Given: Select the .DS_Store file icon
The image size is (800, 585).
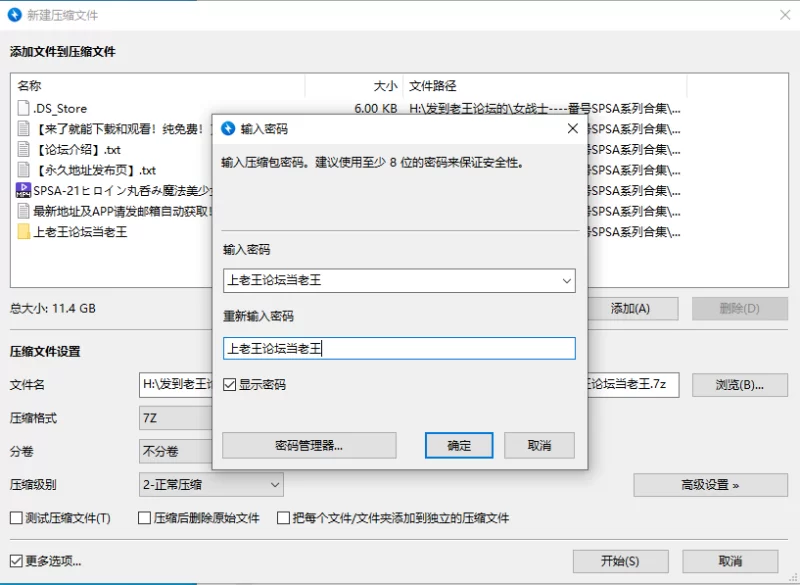Looking at the screenshot, I should (23, 108).
